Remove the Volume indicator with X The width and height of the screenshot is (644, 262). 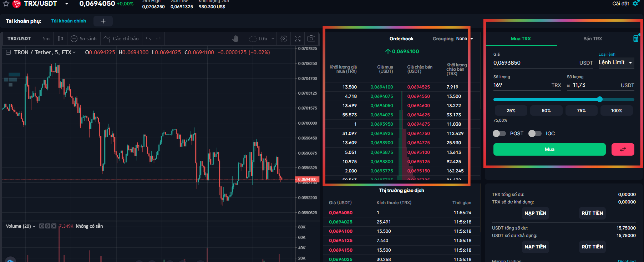tap(54, 226)
